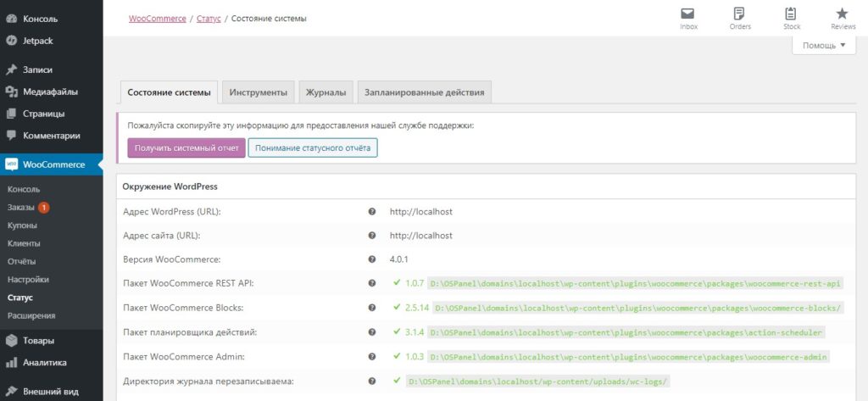The image size is (868, 401).
Task: Select the Состояние системы tab
Action: pos(169,92)
